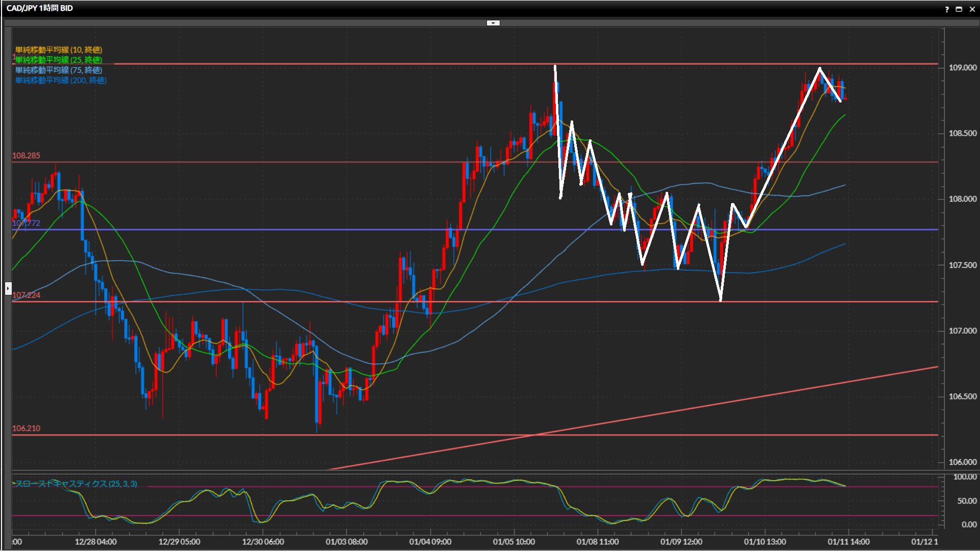
Task: Close the CAD/JPY chart window
Action: pos(971,9)
